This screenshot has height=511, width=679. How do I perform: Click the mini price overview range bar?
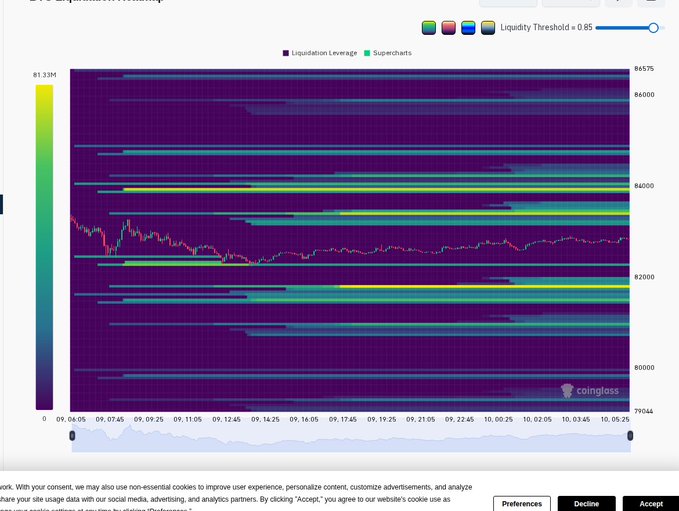point(351,438)
